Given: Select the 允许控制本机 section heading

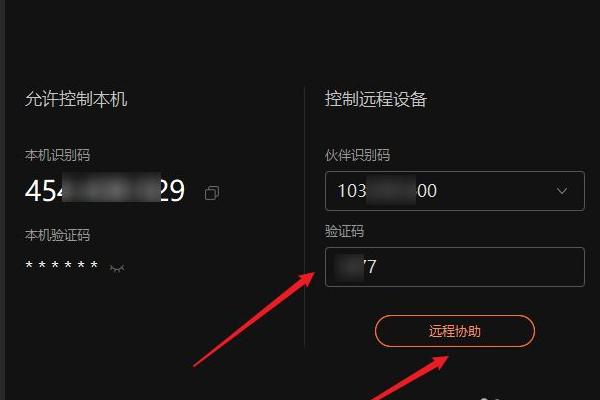Looking at the screenshot, I should click(76, 99).
